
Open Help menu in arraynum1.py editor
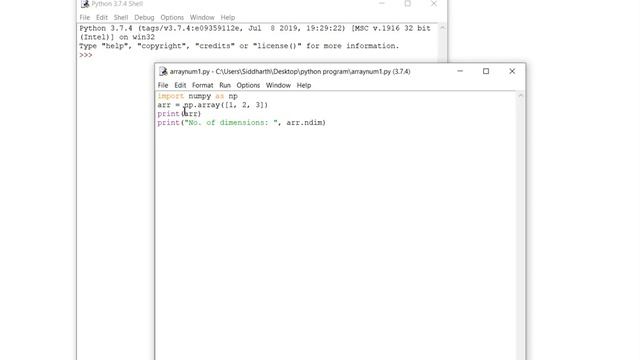304,85
